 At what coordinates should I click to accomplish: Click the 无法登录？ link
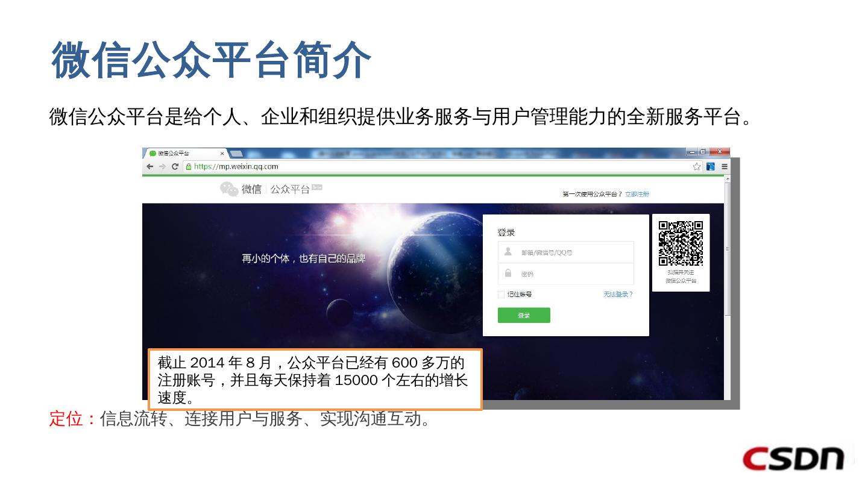(618, 295)
